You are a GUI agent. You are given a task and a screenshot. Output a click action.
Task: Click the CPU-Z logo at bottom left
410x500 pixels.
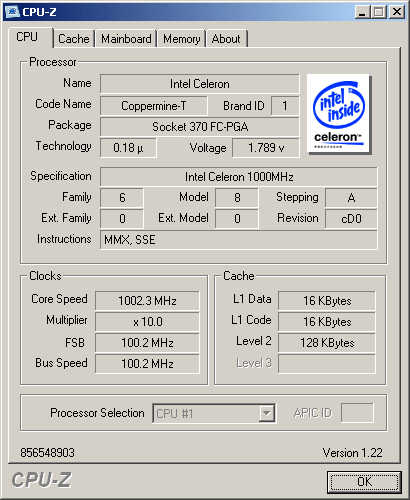point(41,480)
